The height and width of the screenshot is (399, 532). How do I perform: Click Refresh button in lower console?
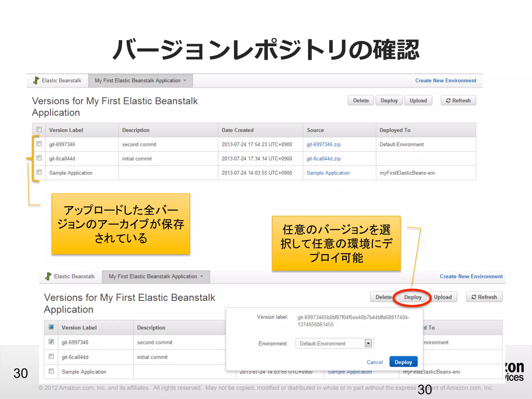tap(484, 297)
